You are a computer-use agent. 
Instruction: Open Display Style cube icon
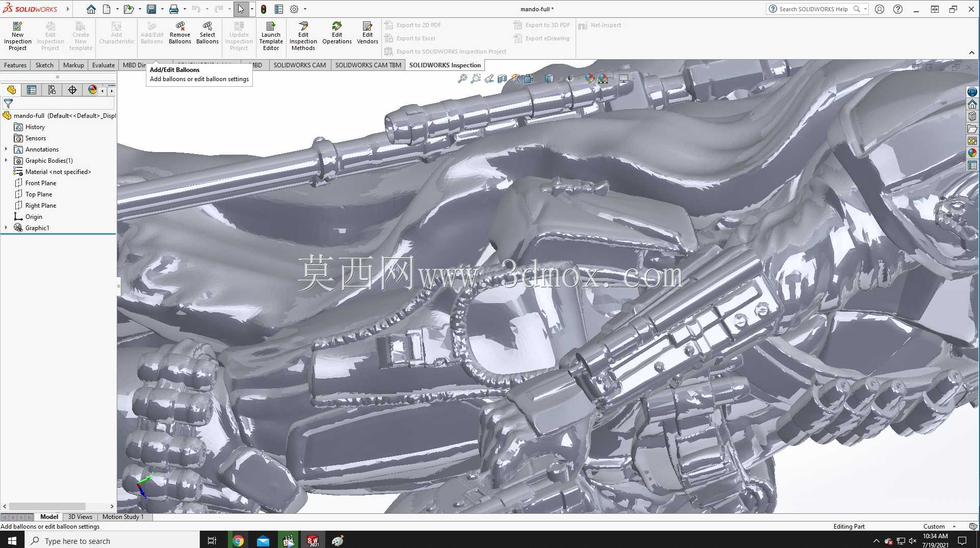(x=549, y=79)
